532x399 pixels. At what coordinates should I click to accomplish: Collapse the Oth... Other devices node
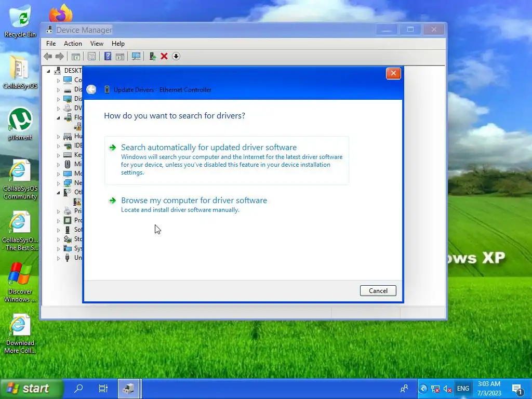58,192
